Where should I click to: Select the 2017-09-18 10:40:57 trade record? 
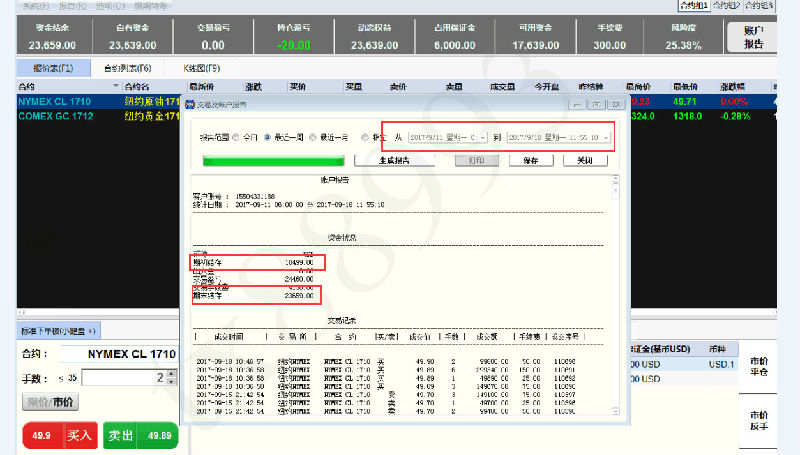click(386, 361)
